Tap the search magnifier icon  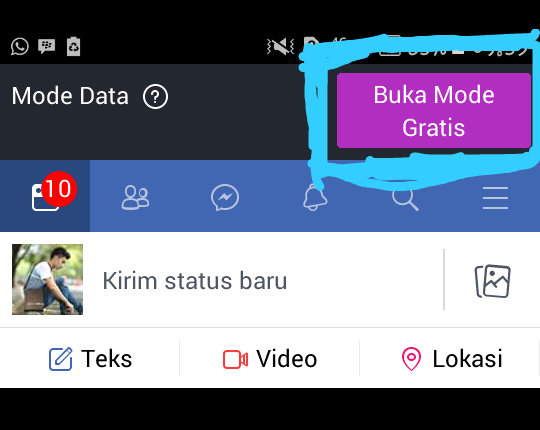405,198
